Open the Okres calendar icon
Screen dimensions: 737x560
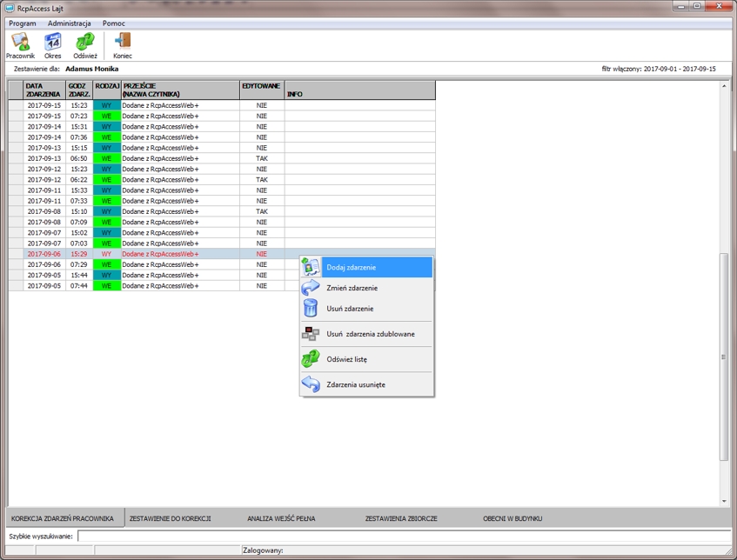coord(53,45)
